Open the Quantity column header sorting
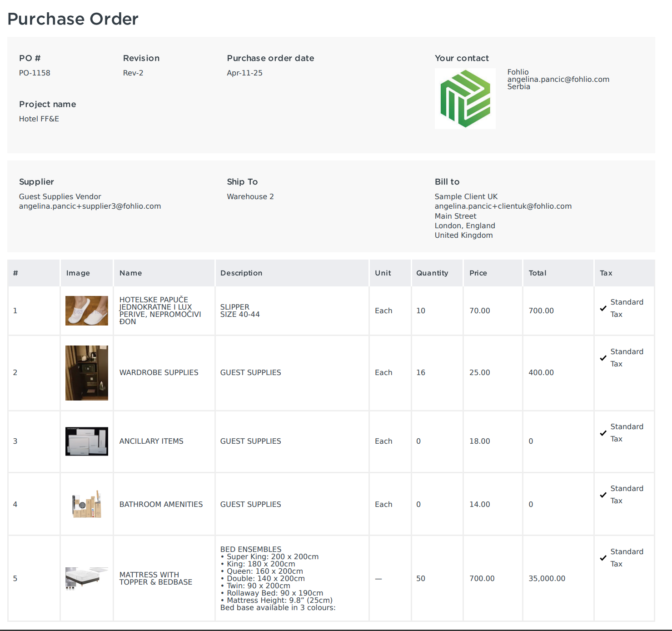The width and height of the screenshot is (672, 631). [x=431, y=273]
